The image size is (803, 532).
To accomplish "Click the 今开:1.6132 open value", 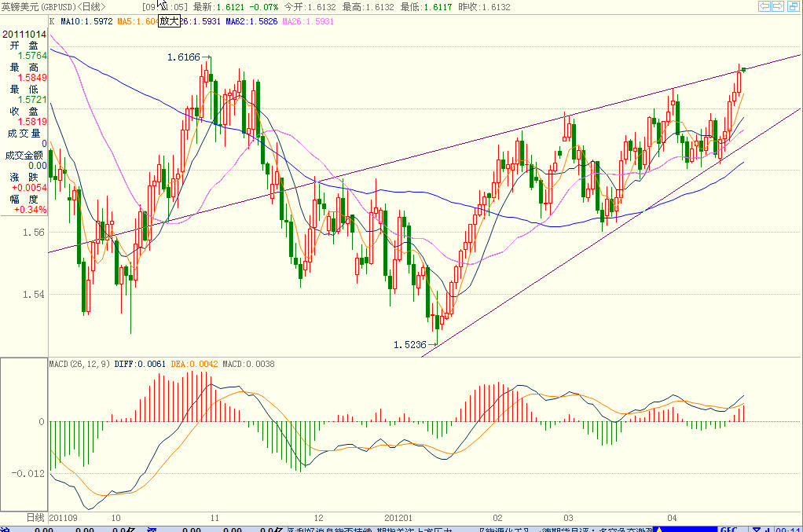I will coord(310,6).
